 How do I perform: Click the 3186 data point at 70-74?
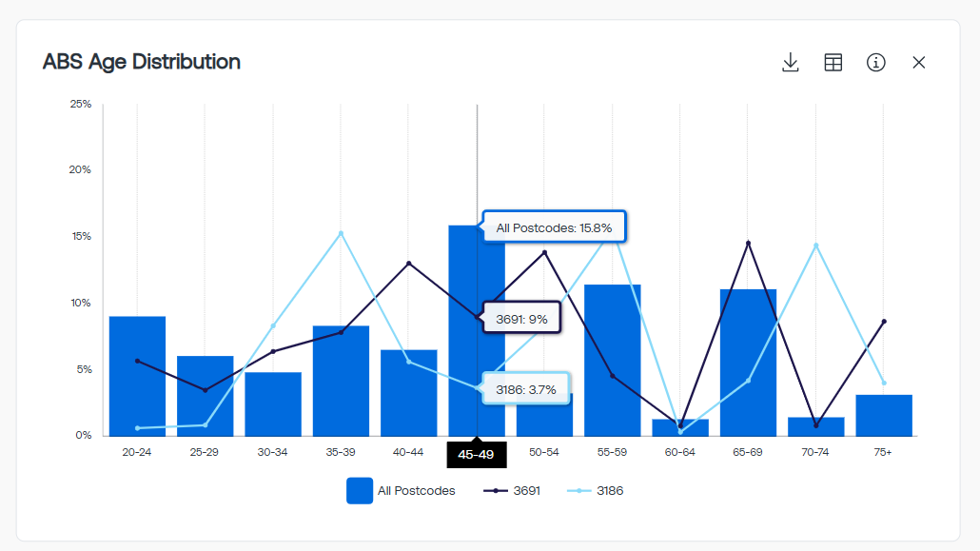point(816,246)
